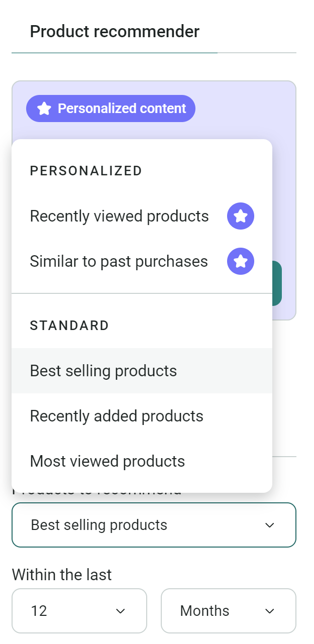The height and width of the screenshot is (644, 314).
Task: Open the Best selling products dropdown arrow
Action: pos(270,525)
